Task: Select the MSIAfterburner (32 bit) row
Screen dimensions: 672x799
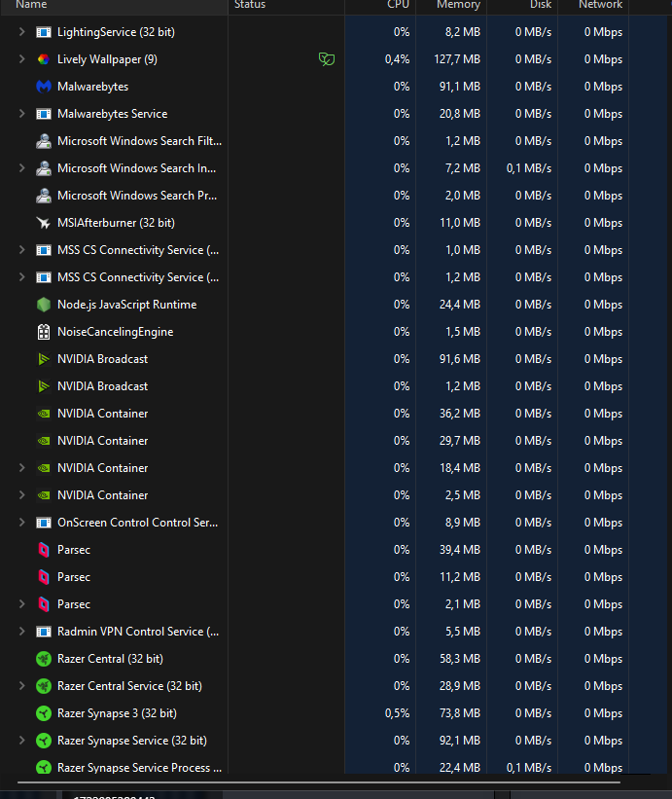Action: tap(334, 223)
